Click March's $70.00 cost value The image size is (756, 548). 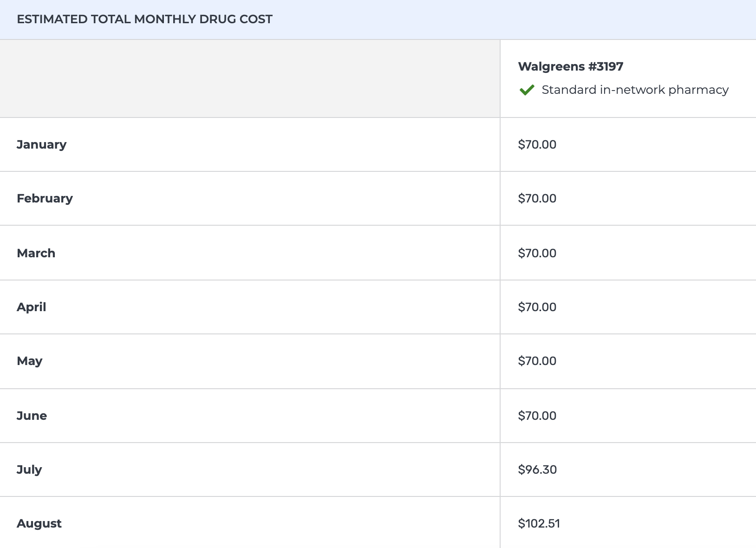pos(537,253)
